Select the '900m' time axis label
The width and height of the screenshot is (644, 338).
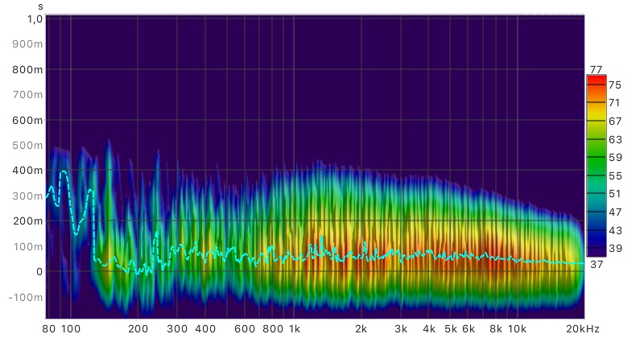27,44
